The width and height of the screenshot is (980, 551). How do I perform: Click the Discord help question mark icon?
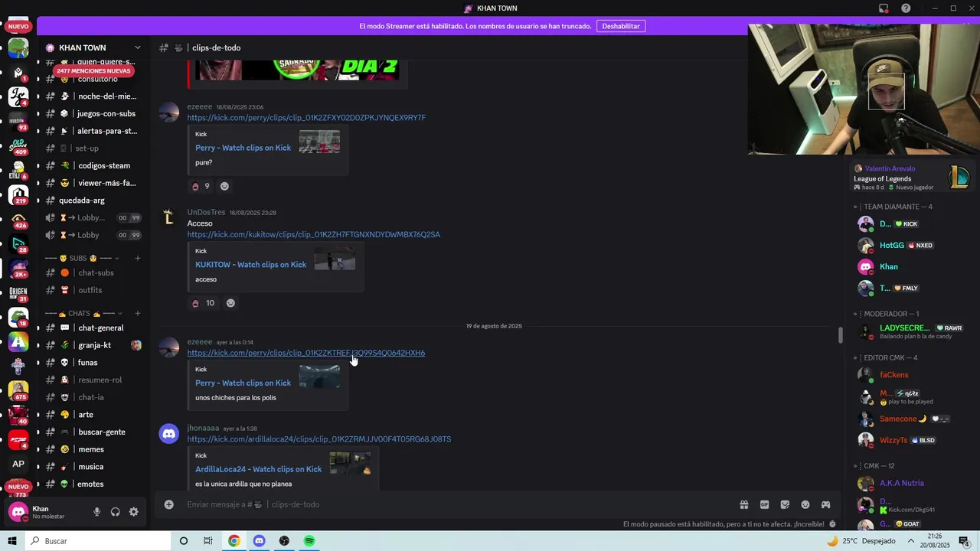click(906, 8)
